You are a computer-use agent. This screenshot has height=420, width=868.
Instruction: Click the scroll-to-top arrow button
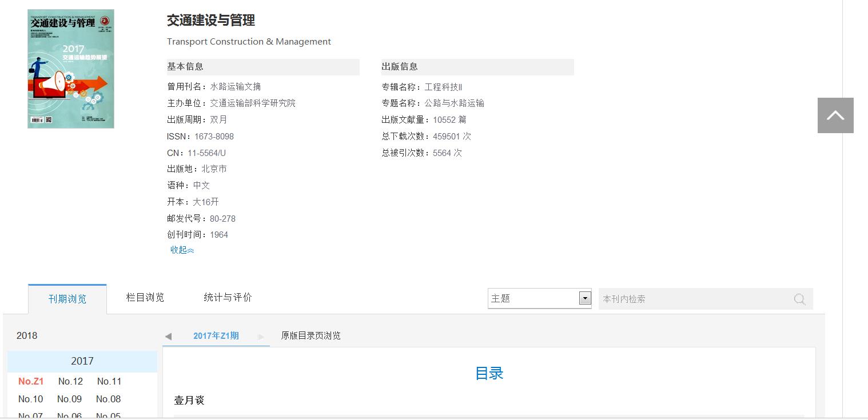click(x=835, y=115)
